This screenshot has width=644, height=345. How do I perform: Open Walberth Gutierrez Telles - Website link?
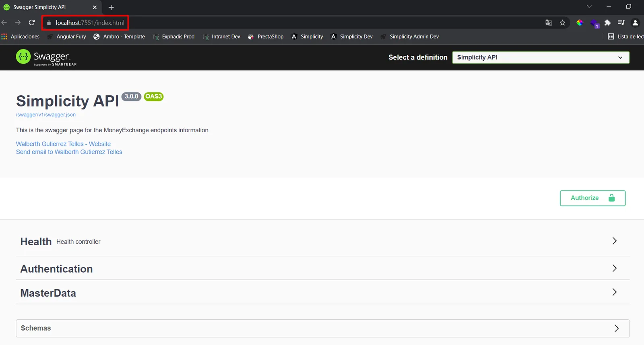tap(63, 144)
